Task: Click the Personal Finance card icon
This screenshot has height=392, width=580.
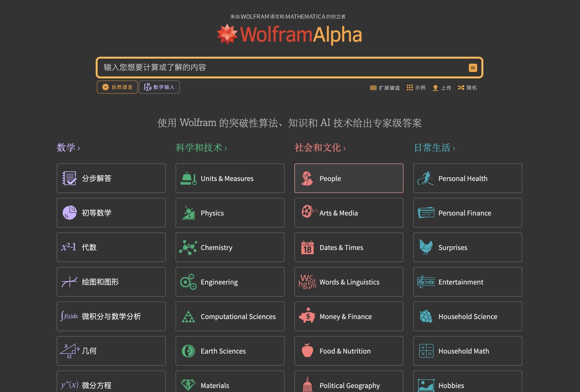Action: (426, 213)
